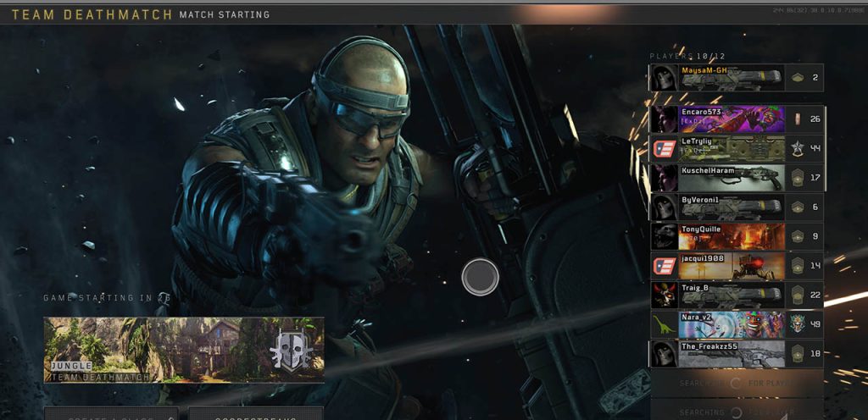Screen dimensions: 868x420
Task: Select MaysaM-GH's weapon calling card
Action: coord(732,78)
